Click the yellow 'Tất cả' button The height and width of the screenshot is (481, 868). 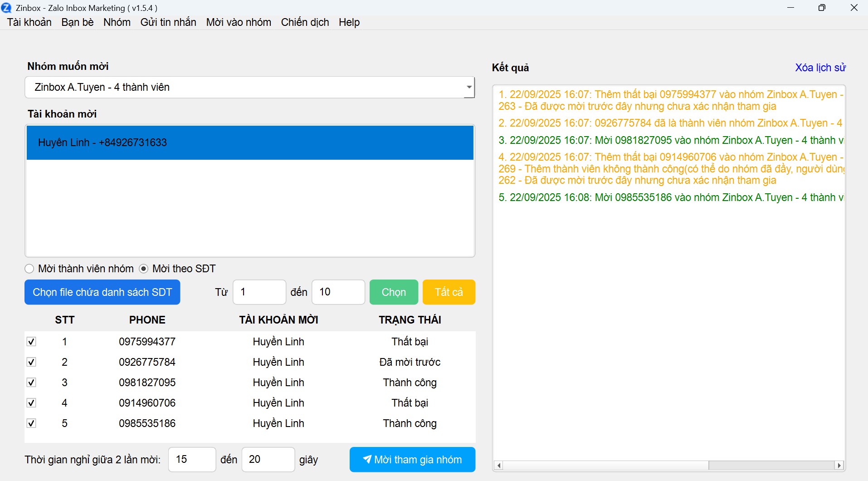(x=449, y=292)
